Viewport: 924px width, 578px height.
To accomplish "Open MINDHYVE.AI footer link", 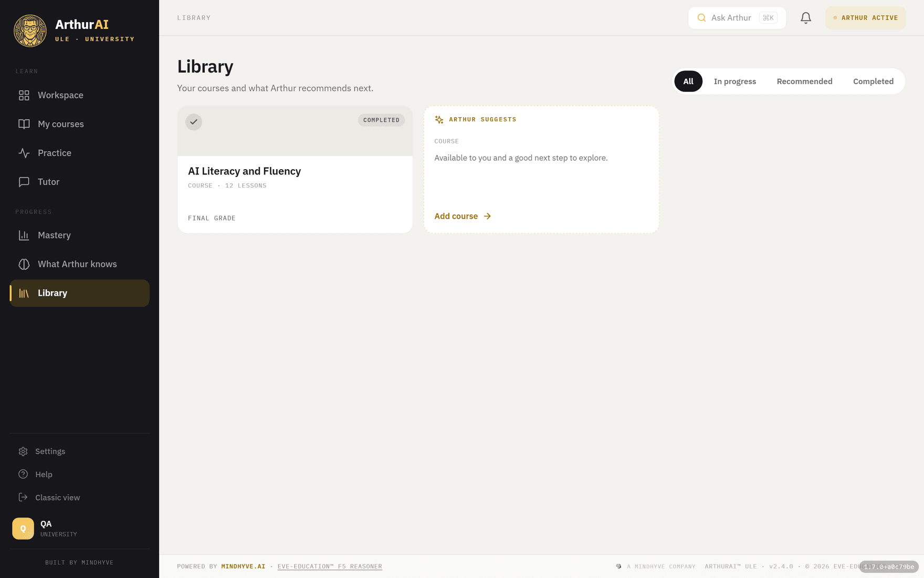I will (x=243, y=566).
